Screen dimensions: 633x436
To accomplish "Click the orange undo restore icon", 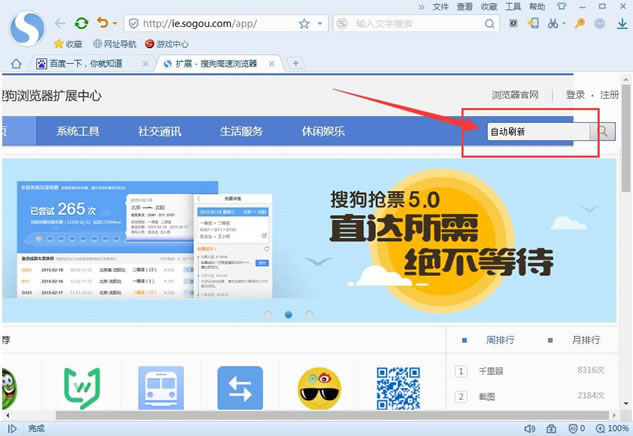I will (x=103, y=23).
